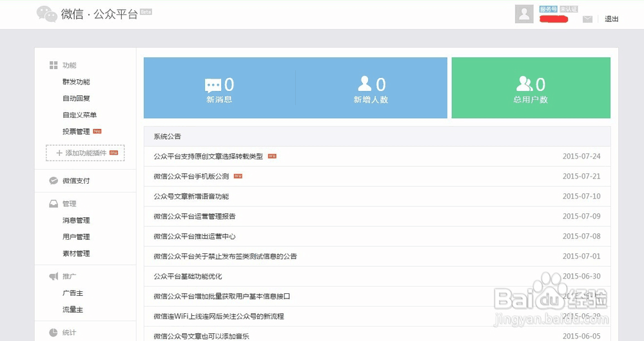Click the Beta badge next to 公众平台

(146, 12)
